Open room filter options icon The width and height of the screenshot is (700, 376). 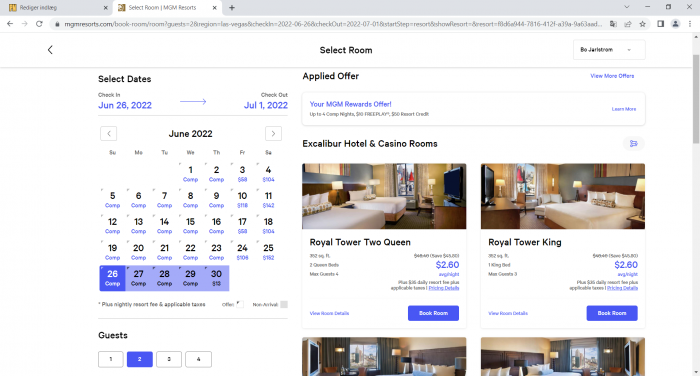coord(633,144)
